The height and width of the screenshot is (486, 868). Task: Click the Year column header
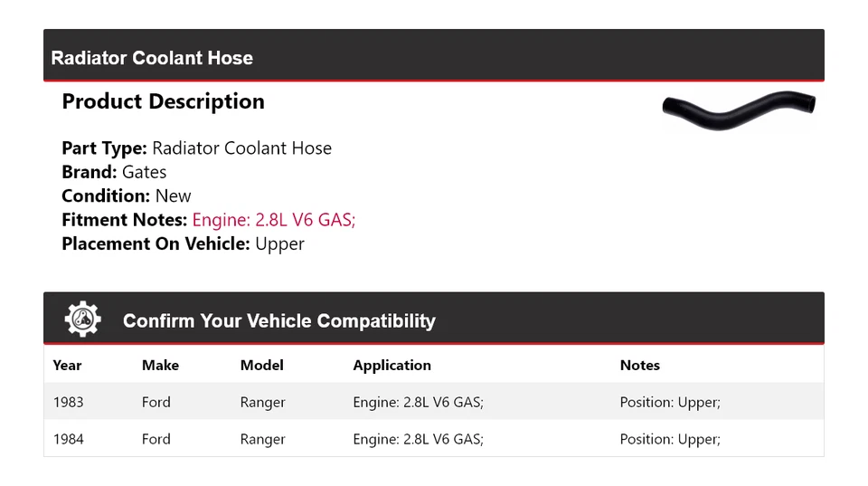tap(67, 366)
